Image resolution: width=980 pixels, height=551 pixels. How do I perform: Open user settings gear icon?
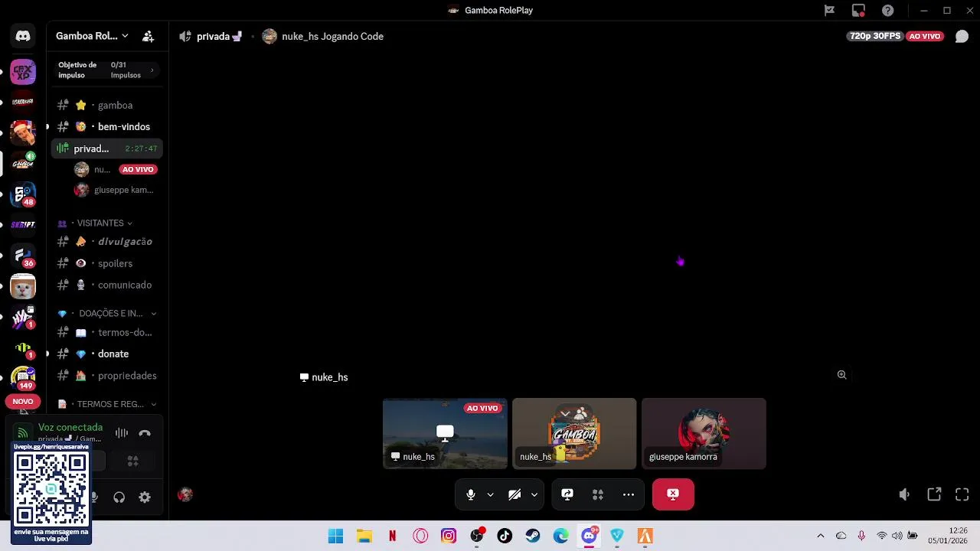pyautogui.click(x=145, y=497)
